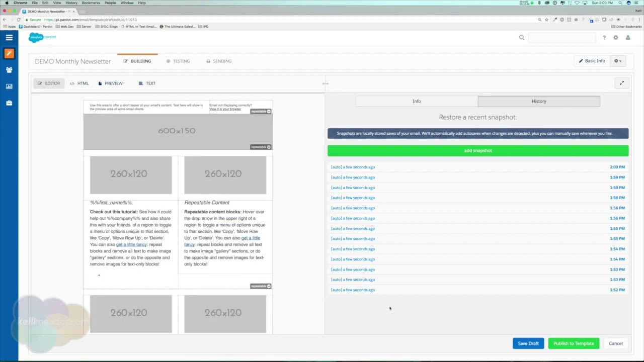This screenshot has height=362, width=644.
Task: Open the settings gear icon in Pardot header
Action: [615, 38]
